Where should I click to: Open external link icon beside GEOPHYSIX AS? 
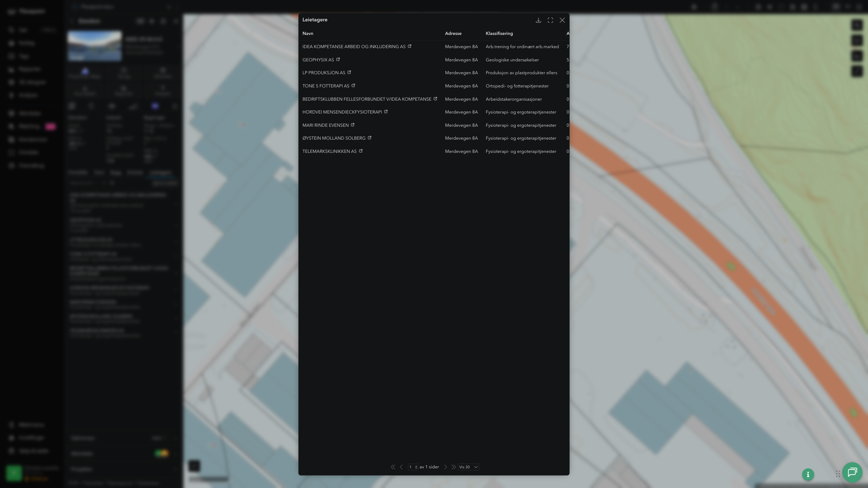click(338, 60)
